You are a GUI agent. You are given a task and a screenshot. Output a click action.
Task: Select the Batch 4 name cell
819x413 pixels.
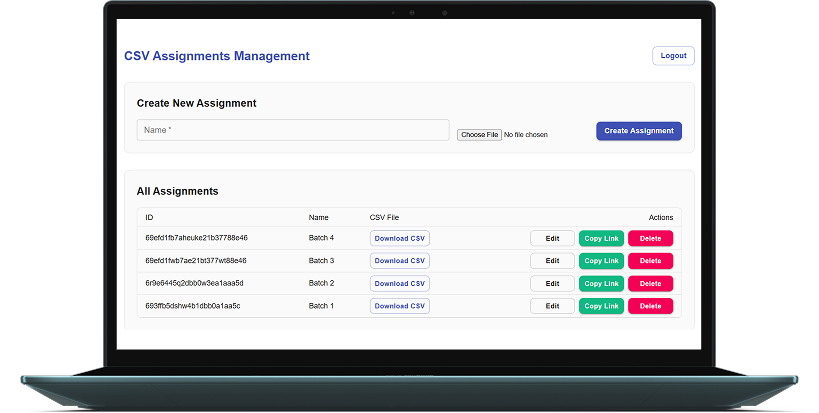click(x=321, y=238)
